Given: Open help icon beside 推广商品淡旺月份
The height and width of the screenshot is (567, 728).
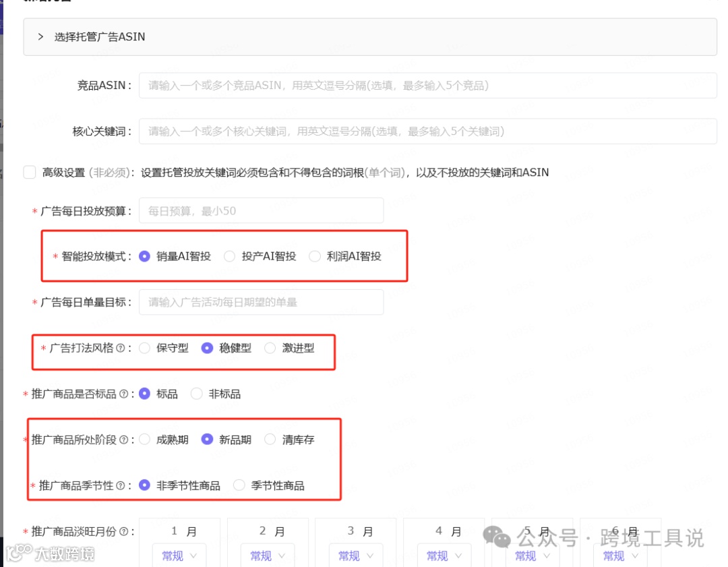Looking at the screenshot, I should [x=123, y=531].
